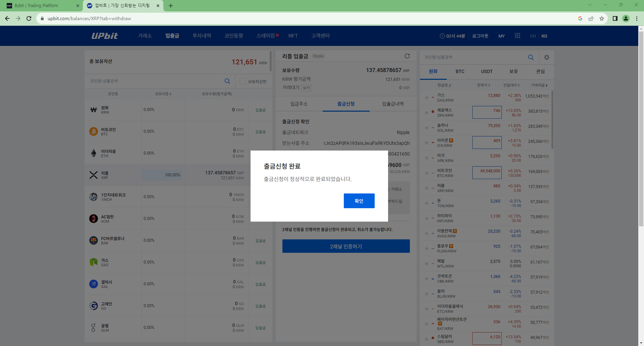
Task: Click the Ethereum coin icon in asset list
Action: tap(94, 153)
